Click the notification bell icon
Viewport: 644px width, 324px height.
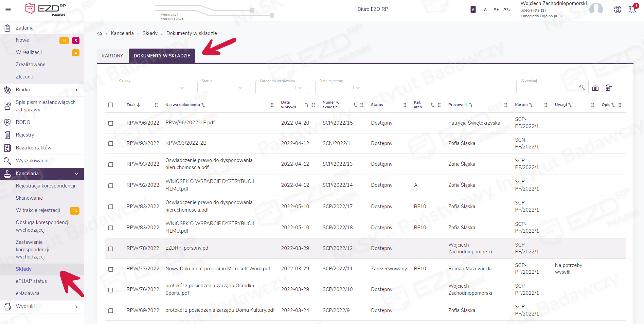pos(632,10)
